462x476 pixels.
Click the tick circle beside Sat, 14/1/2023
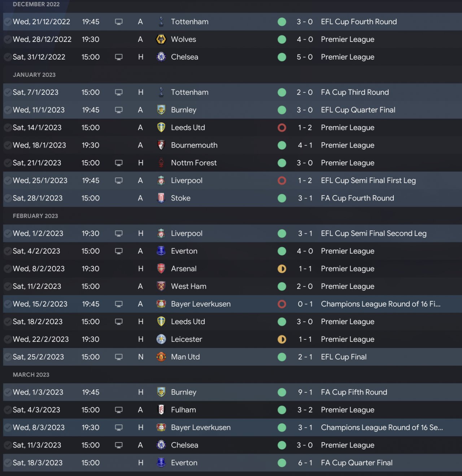[x=7, y=128]
